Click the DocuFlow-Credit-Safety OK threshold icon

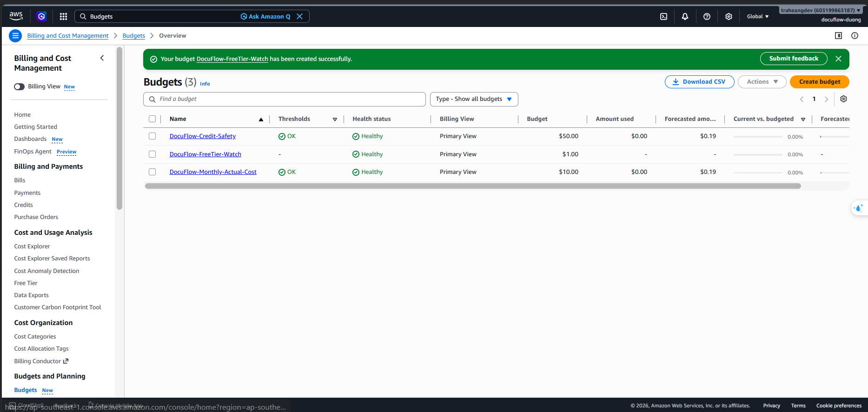tap(282, 136)
